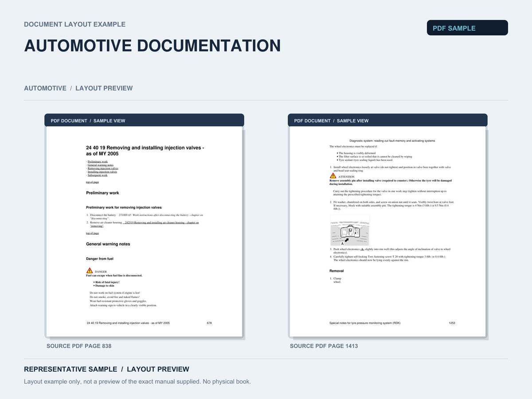
Task: Click 'Attach warning sign to vehicle' line
Action: click(123, 305)
